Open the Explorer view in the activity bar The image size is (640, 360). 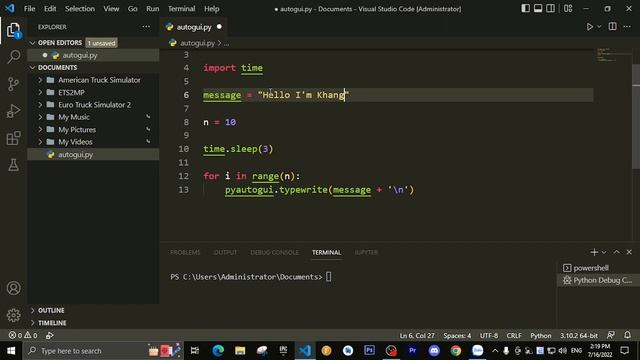13,30
